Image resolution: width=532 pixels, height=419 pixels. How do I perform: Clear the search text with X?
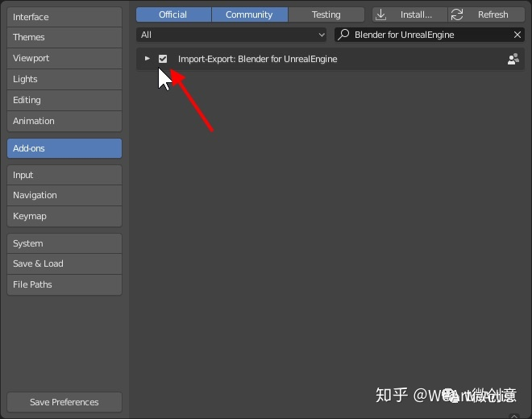(517, 35)
